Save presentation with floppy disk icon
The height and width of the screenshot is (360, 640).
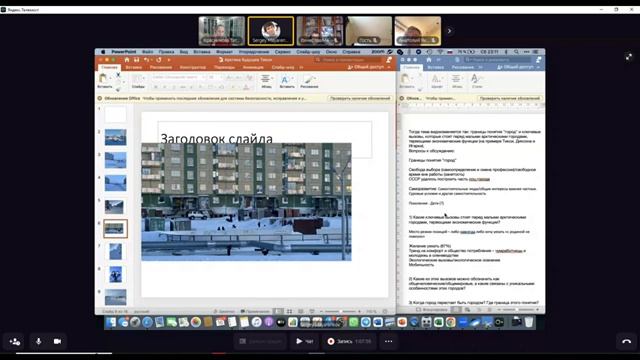(x=136, y=60)
